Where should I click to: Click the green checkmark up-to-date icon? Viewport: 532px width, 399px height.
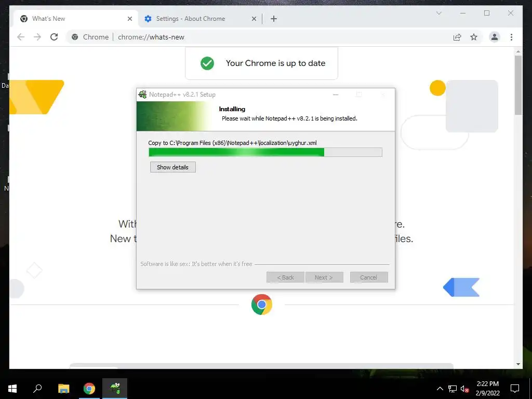(x=207, y=63)
